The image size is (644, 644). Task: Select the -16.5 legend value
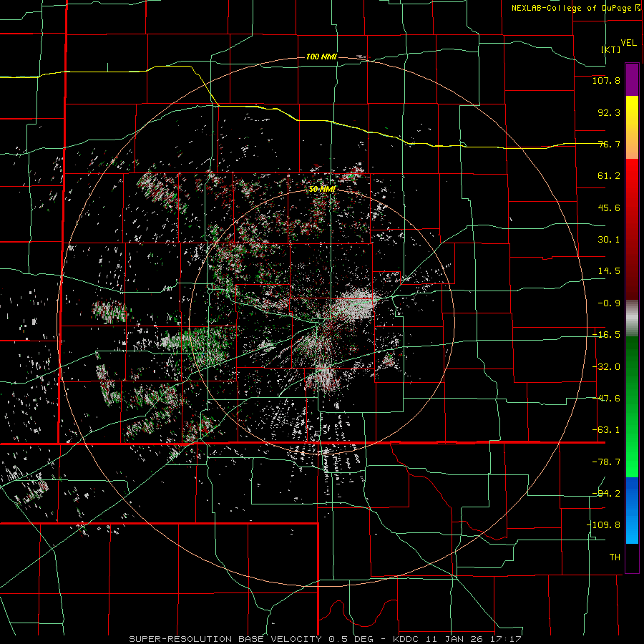[606, 334]
